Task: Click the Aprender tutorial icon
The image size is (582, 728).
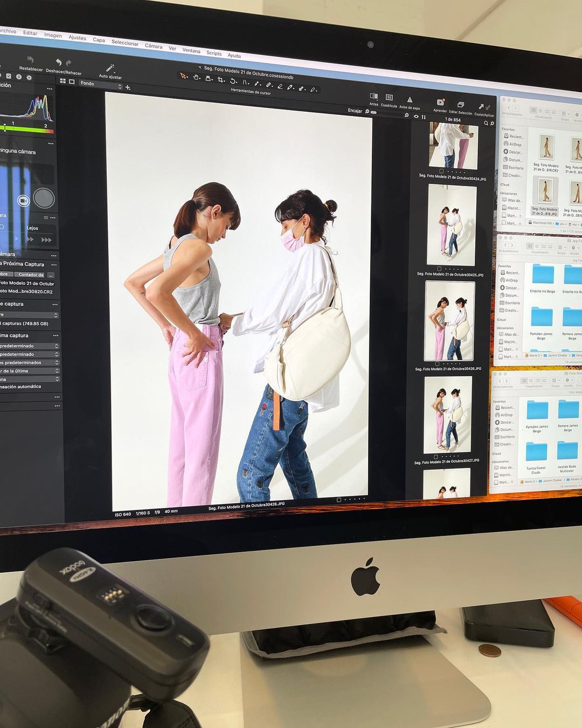Action: click(x=440, y=102)
